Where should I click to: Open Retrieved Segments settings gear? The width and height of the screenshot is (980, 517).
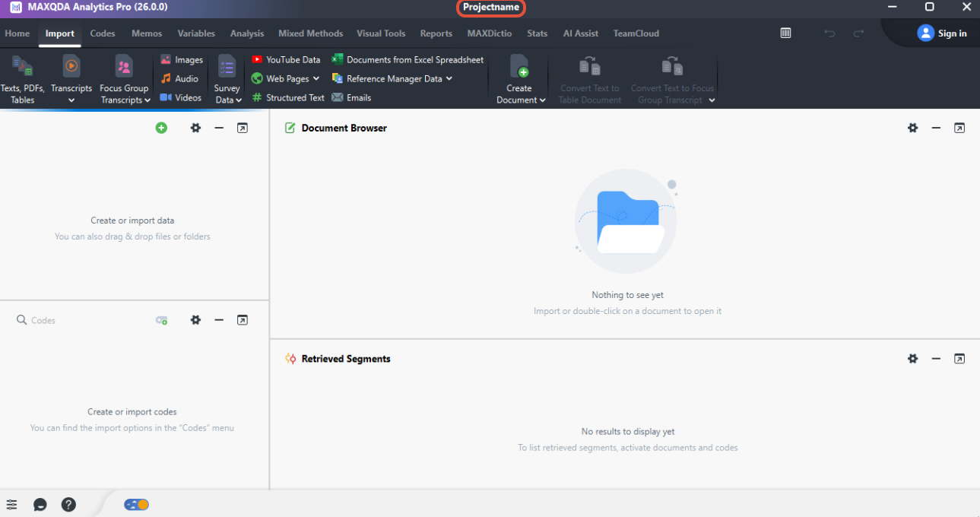click(x=913, y=359)
